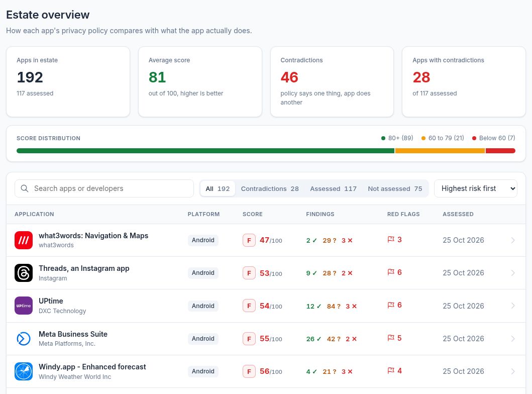Click the 53/100 score value
Screen dimensions: 532x394
point(271,273)
